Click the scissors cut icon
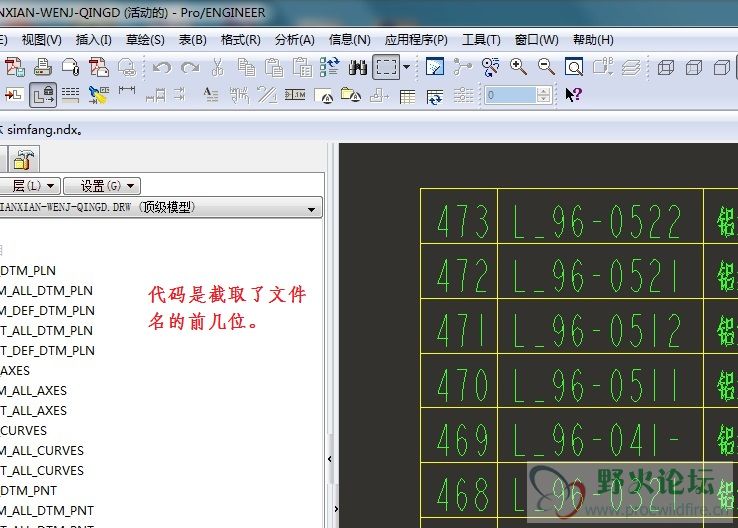This screenshot has width=738, height=528. point(217,67)
